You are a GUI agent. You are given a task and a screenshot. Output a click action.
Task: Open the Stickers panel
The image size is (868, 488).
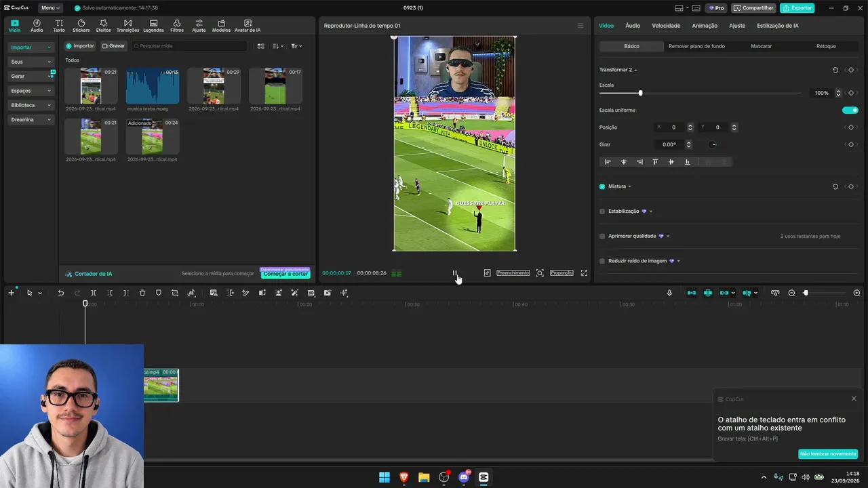tap(81, 26)
